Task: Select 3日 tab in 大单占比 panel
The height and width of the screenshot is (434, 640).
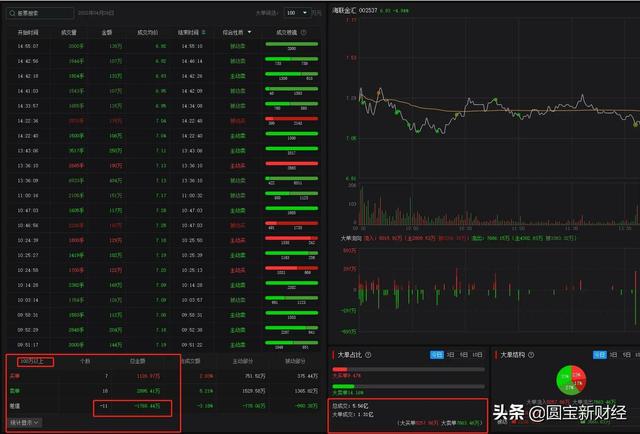Action: 451,355
